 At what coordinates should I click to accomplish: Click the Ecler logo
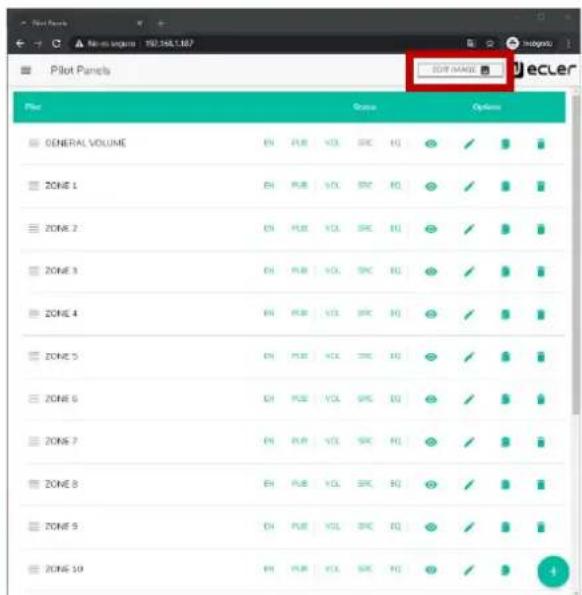545,69
